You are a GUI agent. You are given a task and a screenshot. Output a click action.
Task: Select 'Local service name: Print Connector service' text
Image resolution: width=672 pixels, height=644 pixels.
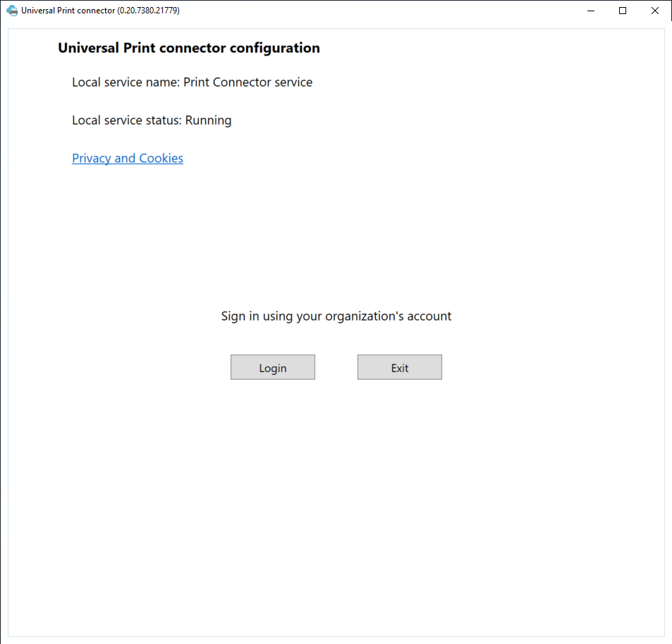coord(192,82)
